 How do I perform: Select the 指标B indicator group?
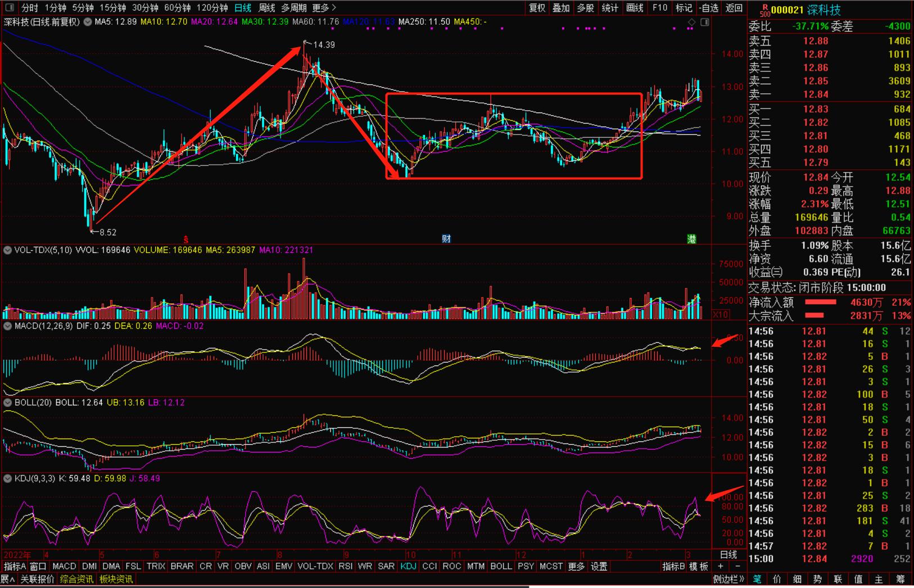click(673, 567)
